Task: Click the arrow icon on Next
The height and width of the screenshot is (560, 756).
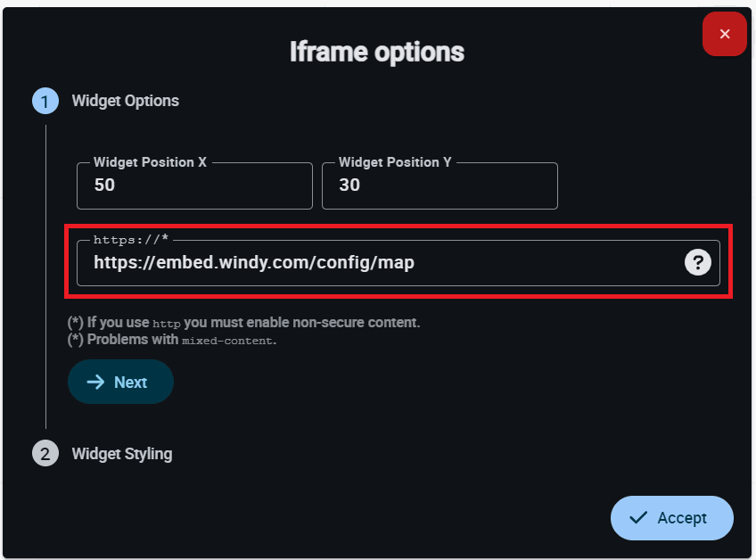Action: [95, 382]
